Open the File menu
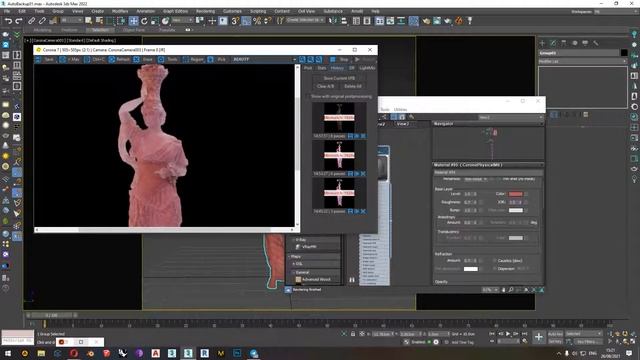The height and width of the screenshot is (360, 640). click(7, 11)
